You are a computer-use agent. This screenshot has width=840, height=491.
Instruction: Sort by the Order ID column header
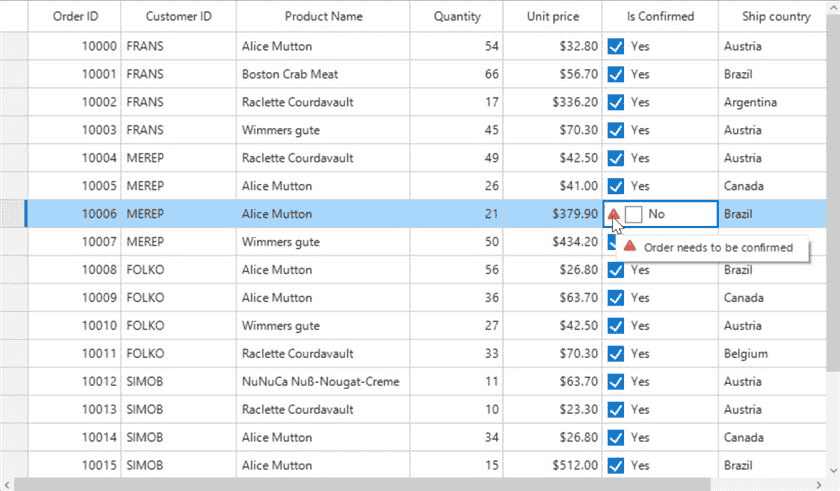74,17
